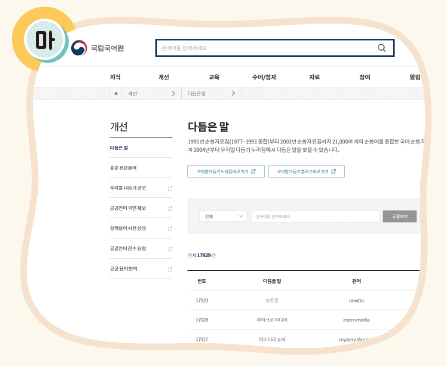Click external-link icon on last sidebar item
This screenshot has height=366, width=447.
click(x=170, y=269)
